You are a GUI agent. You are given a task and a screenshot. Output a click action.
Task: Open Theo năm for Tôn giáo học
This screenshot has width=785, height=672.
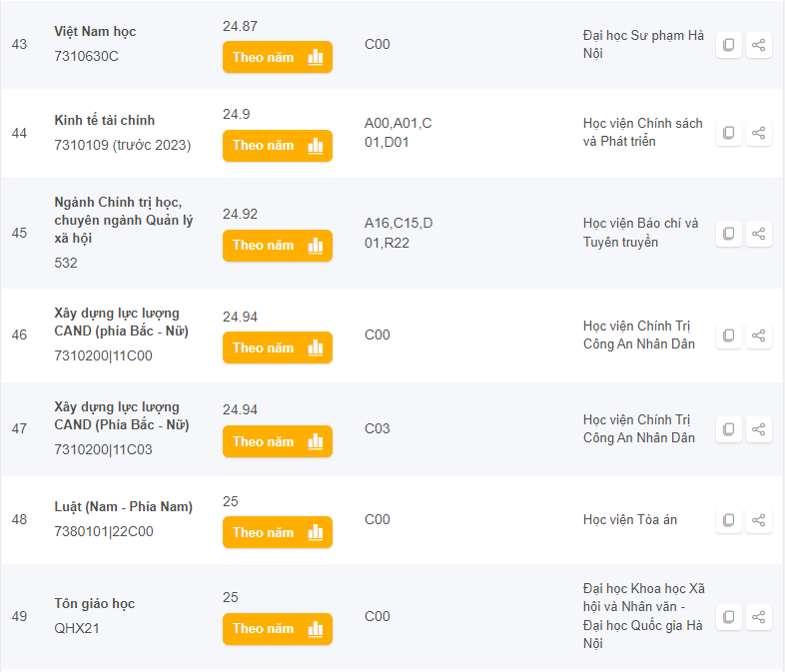pos(277,628)
